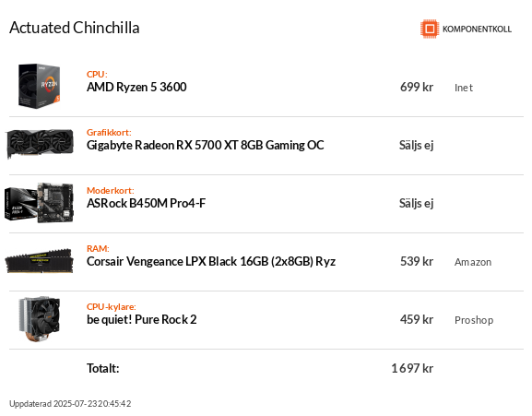This screenshot has width=532, height=416.
Task: Click the 539 kr RAM price
Action: click(417, 262)
